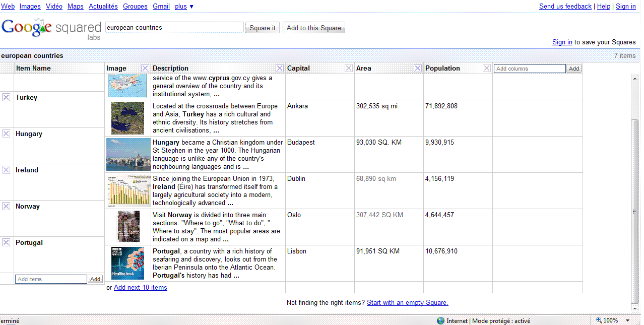Delete the Description column using its X icon
Viewport: 644px width, 325px height.
coord(280,69)
